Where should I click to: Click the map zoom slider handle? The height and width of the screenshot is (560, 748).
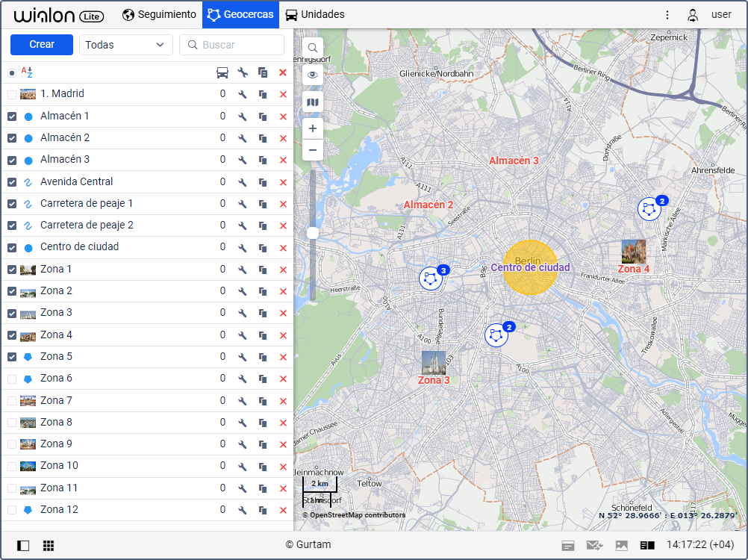pos(313,233)
